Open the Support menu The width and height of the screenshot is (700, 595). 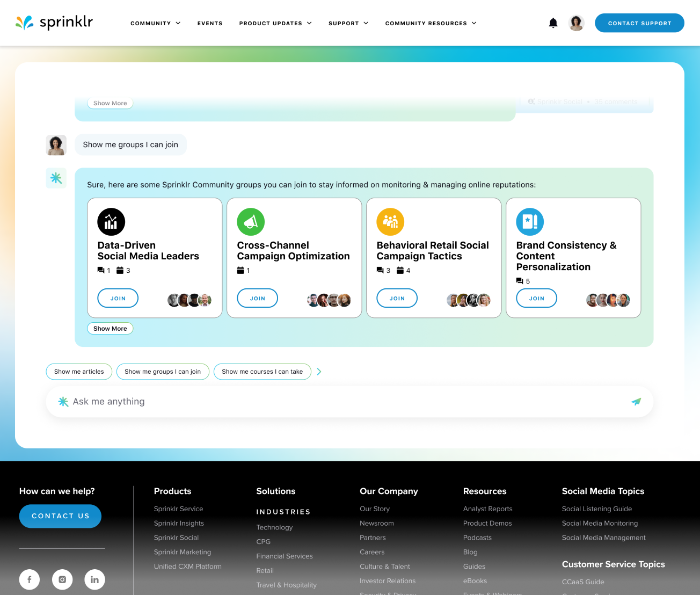348,23
